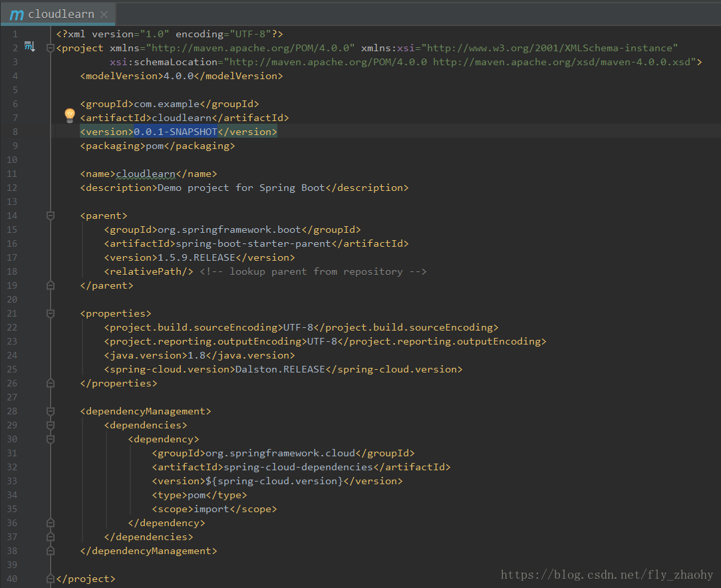The width and height of the screenshot is (721, 588).
Task: Collapse the properties block fold on line 21
Action: click(51, 313)
